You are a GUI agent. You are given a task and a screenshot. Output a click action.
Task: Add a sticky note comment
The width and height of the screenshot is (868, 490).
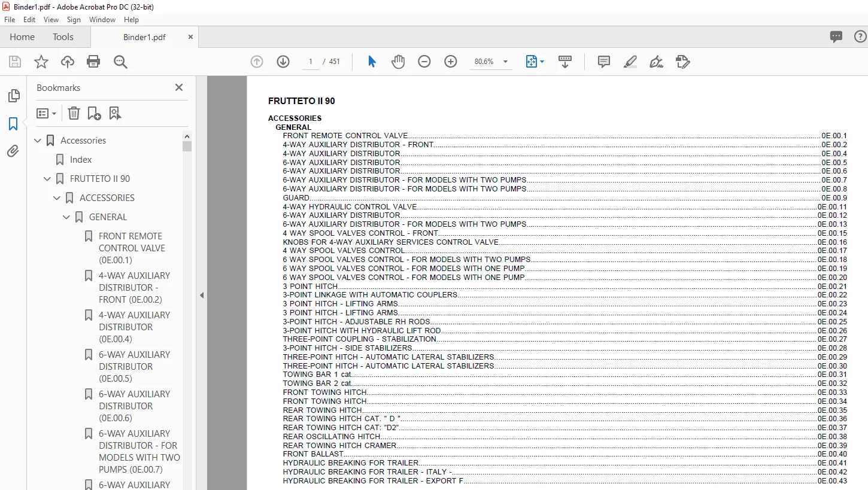coord(604,62)
